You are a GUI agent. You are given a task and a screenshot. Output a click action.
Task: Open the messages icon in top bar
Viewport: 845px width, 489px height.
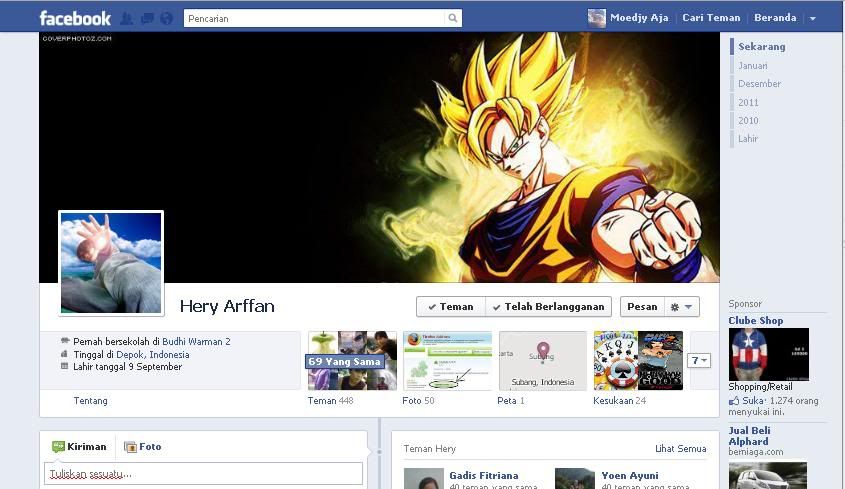(x=147, y=19)
